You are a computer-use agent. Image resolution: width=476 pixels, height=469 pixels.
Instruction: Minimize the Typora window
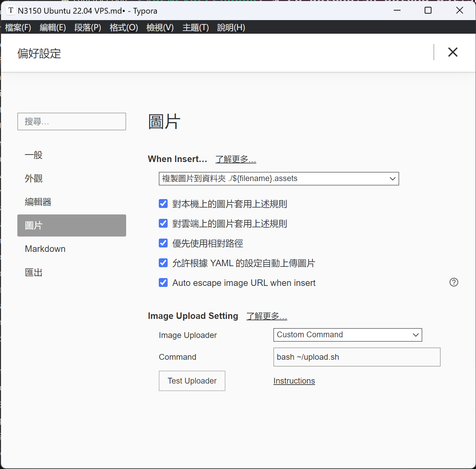397,11
